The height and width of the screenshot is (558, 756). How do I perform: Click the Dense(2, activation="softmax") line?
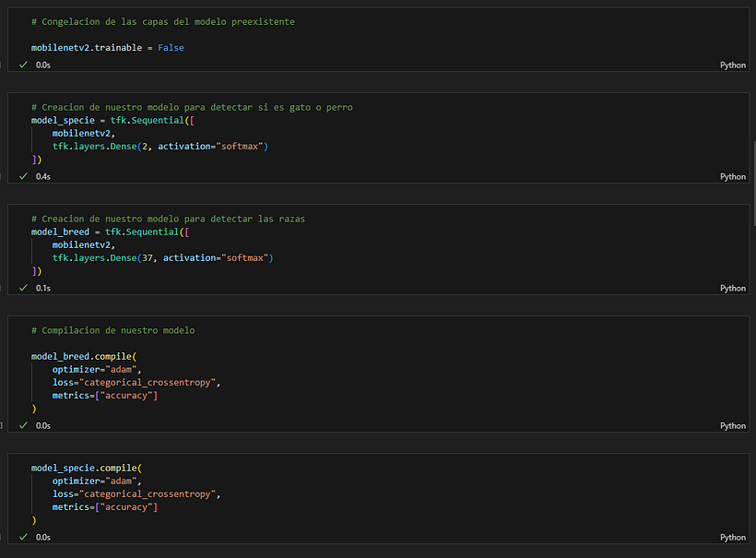[159, 146]
